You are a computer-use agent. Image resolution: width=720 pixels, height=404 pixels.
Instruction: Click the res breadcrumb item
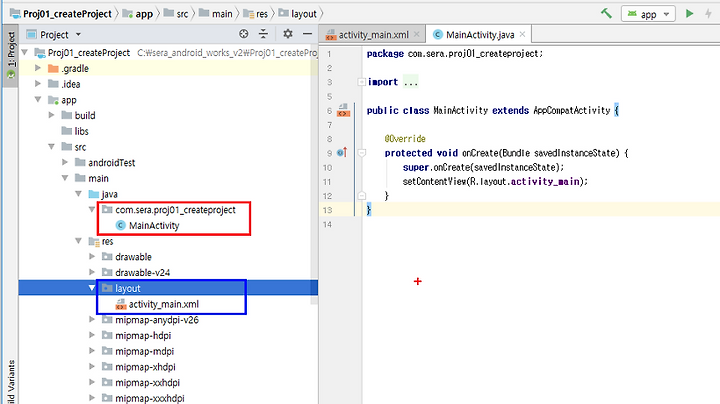[x=256, y=14]
